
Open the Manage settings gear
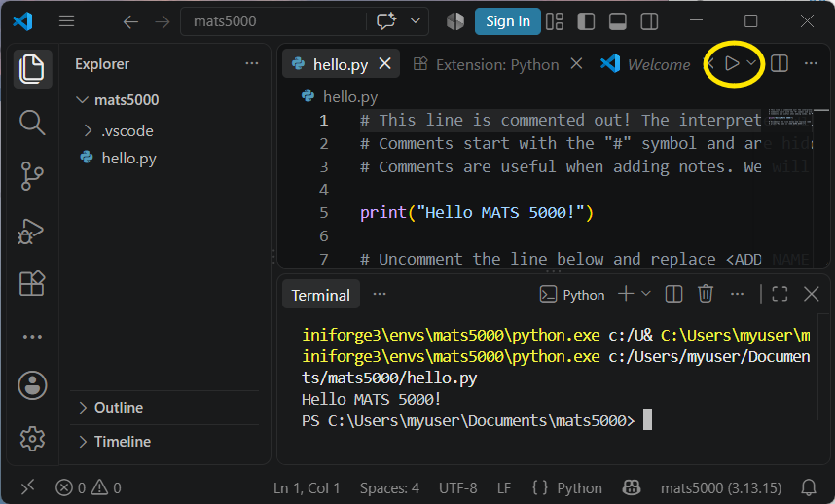click(32, 439)
